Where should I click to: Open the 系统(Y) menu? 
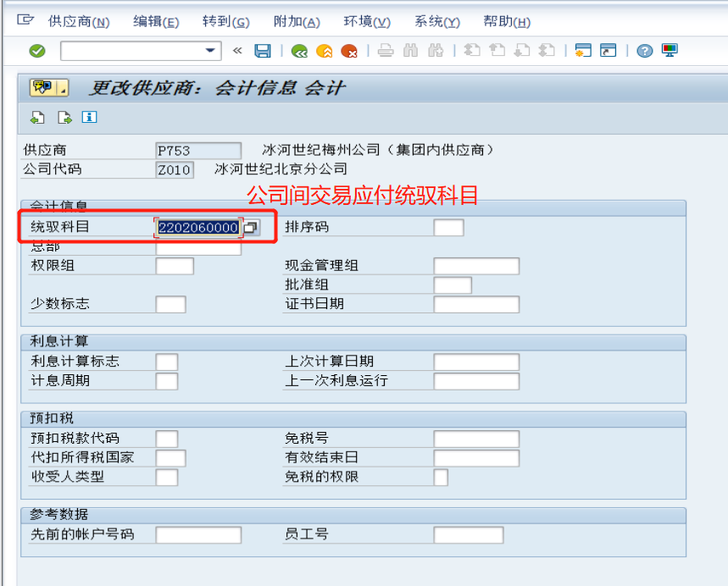click(437, 22)
